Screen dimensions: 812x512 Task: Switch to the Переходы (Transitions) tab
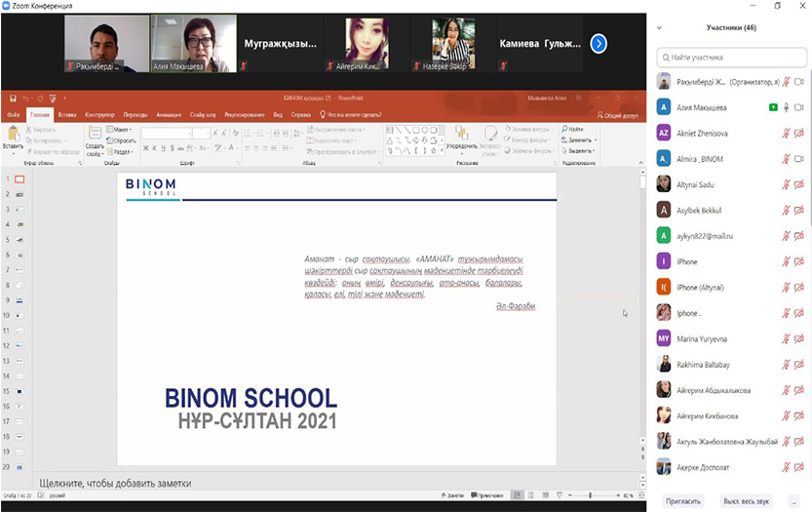pos(135,115)
